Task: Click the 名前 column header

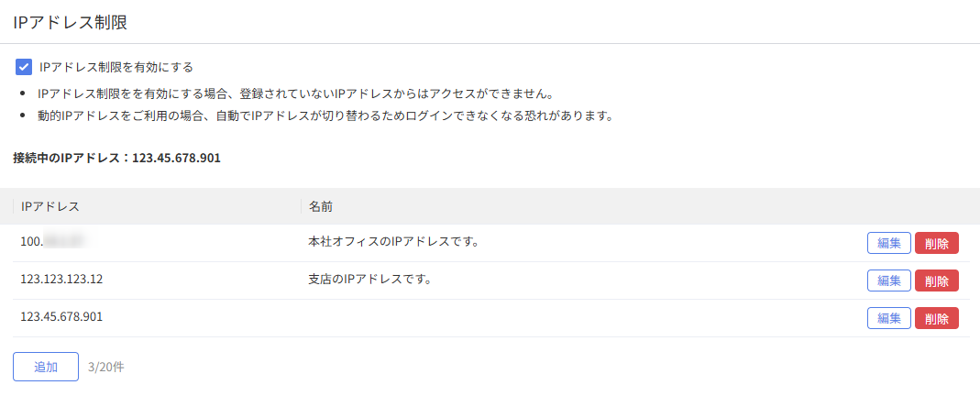Action: 321,206
